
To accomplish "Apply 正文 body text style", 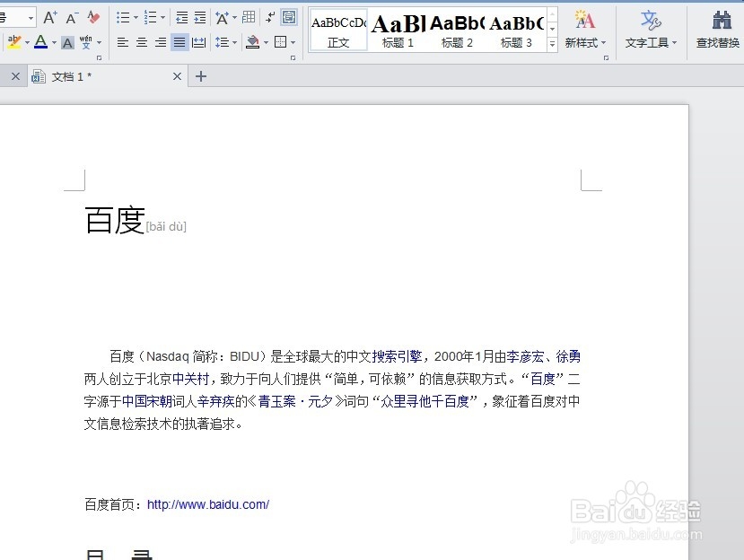I will [338, 30].
